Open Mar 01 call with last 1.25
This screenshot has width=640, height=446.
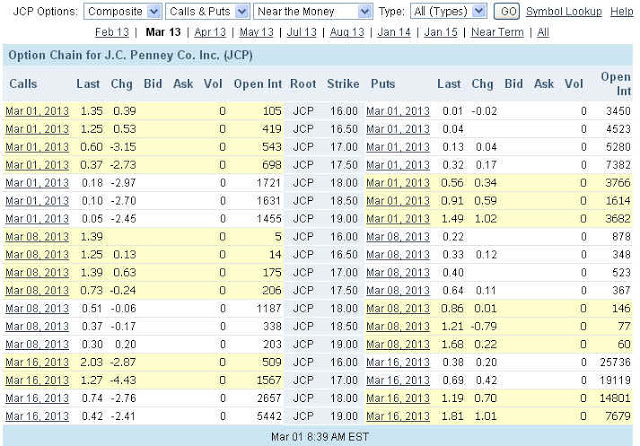click(x=37, y=129)
